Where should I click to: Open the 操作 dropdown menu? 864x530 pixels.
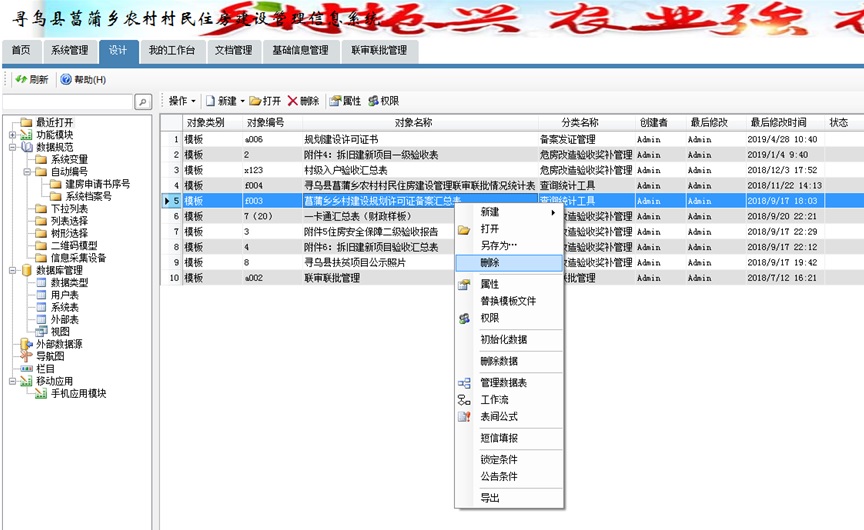182,101
